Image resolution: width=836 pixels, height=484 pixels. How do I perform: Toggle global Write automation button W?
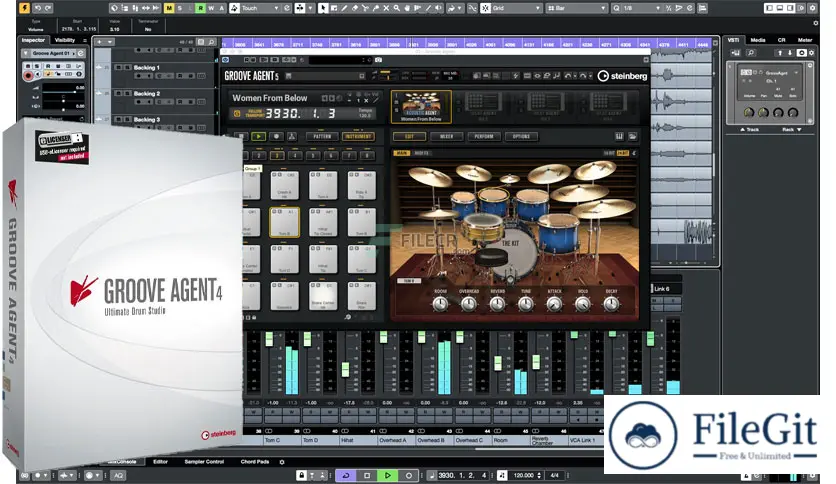click(211, 8)
